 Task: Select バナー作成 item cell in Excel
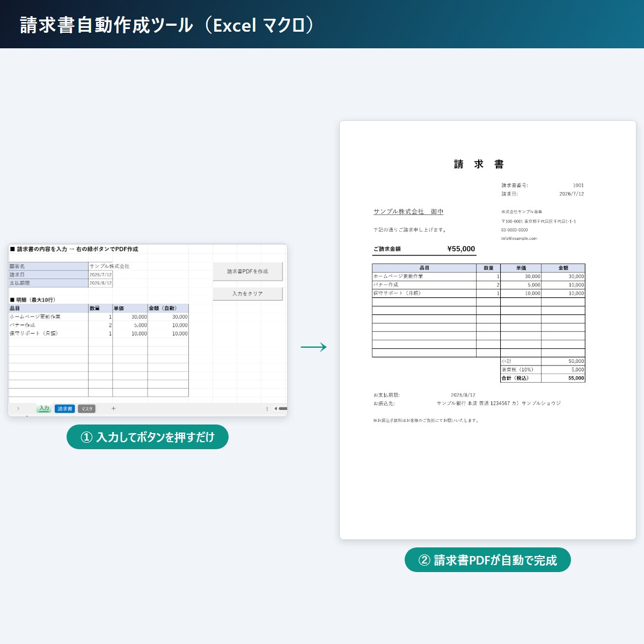[x=48, y=325]
